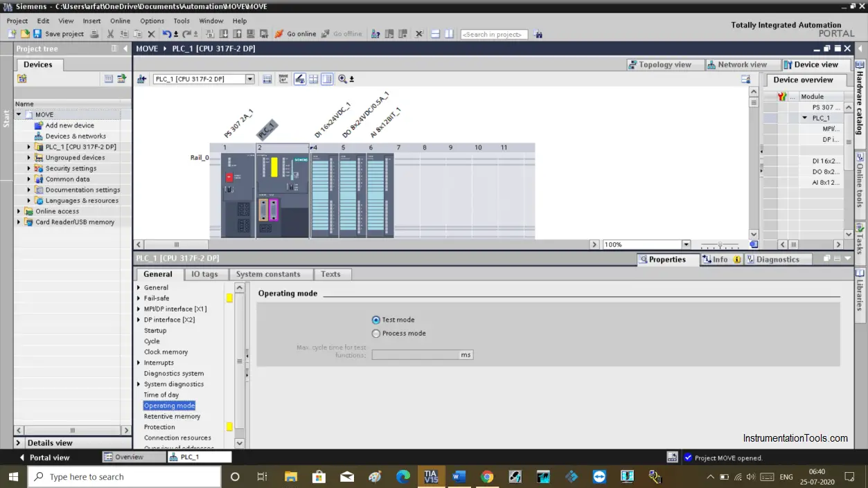Open the Online tools side tab
Viewport: 868px width, 488px height.
(860, 186)
